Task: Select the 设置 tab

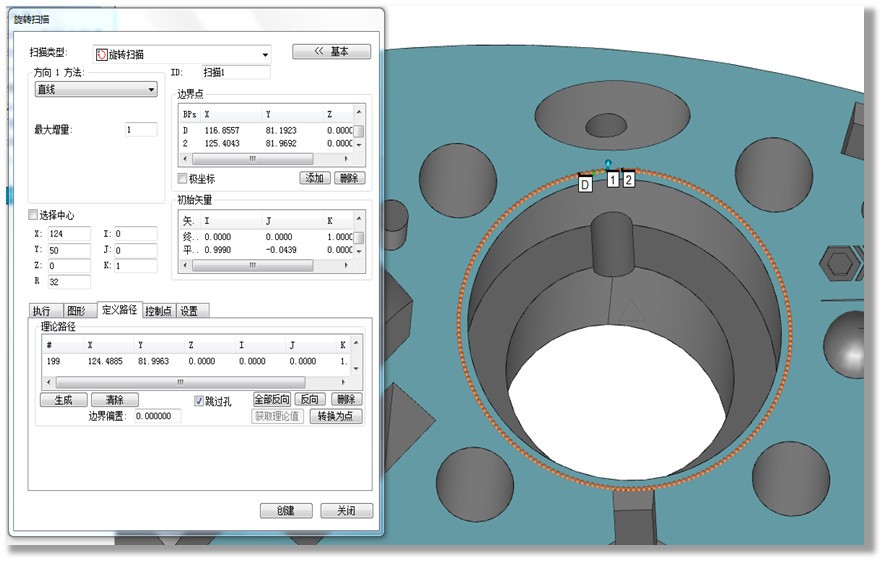Action: pos(189,311)
